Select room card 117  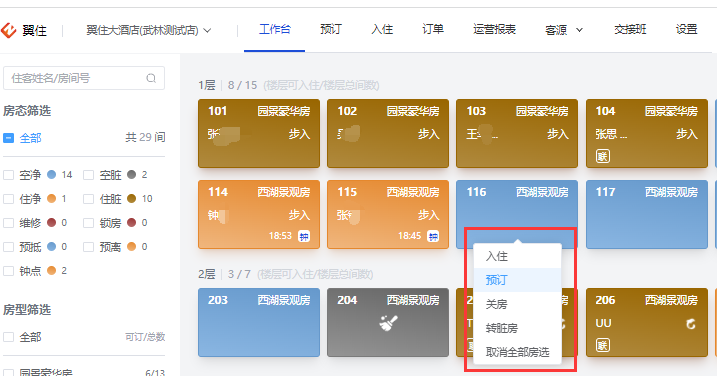click(647, 215)
